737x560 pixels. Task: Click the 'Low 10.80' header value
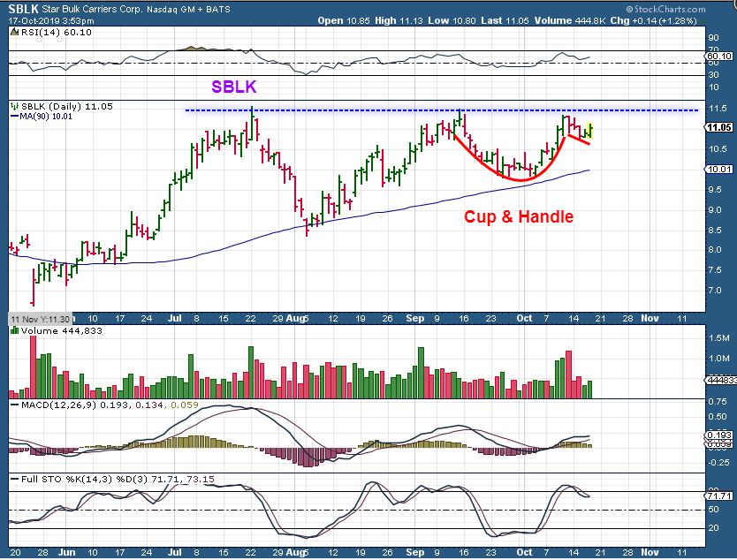click(452, 20)
